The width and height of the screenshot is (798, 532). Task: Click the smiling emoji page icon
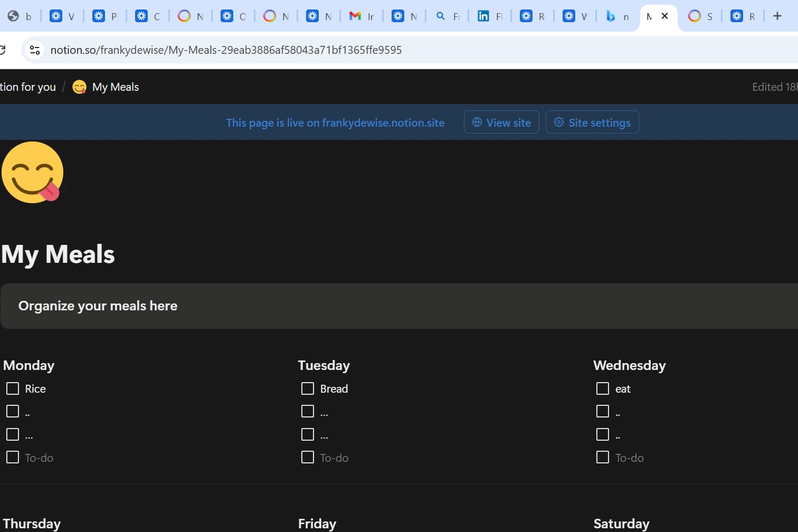point(32,172)
